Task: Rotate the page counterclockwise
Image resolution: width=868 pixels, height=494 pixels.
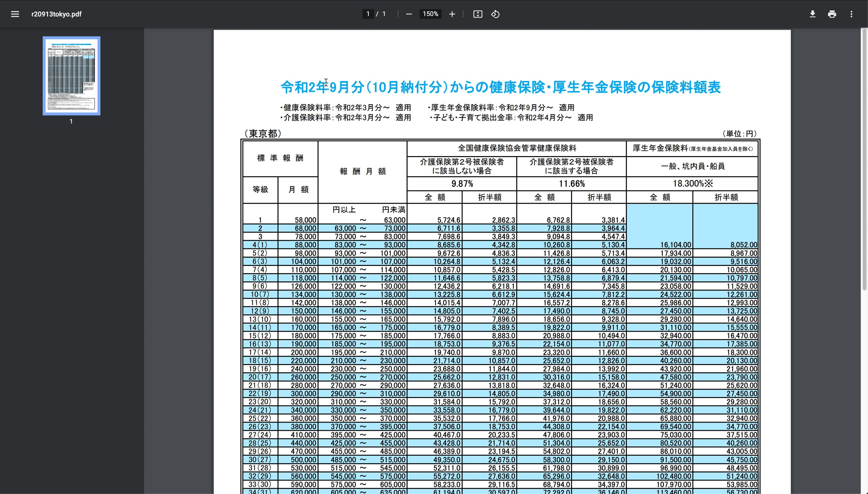Action: pos(495,14)
